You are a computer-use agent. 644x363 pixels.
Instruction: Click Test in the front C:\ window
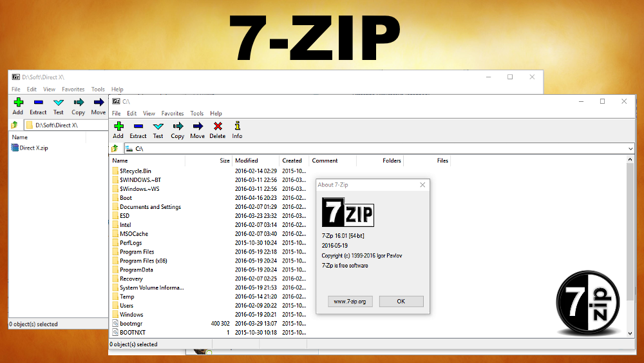[x=158, y=130]
